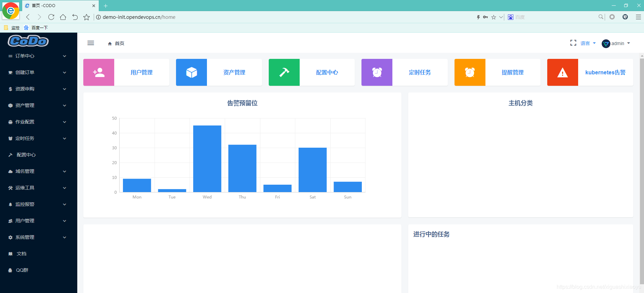The image size is (644, 293).
Task: Click the blue asset cube card icon
Action: (191, 72)
